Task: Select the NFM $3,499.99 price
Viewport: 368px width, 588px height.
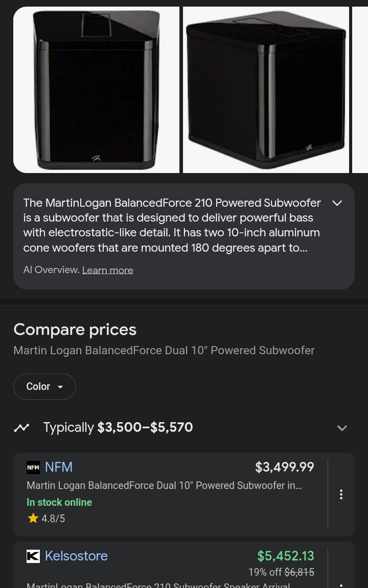Action: click(284, 467)
